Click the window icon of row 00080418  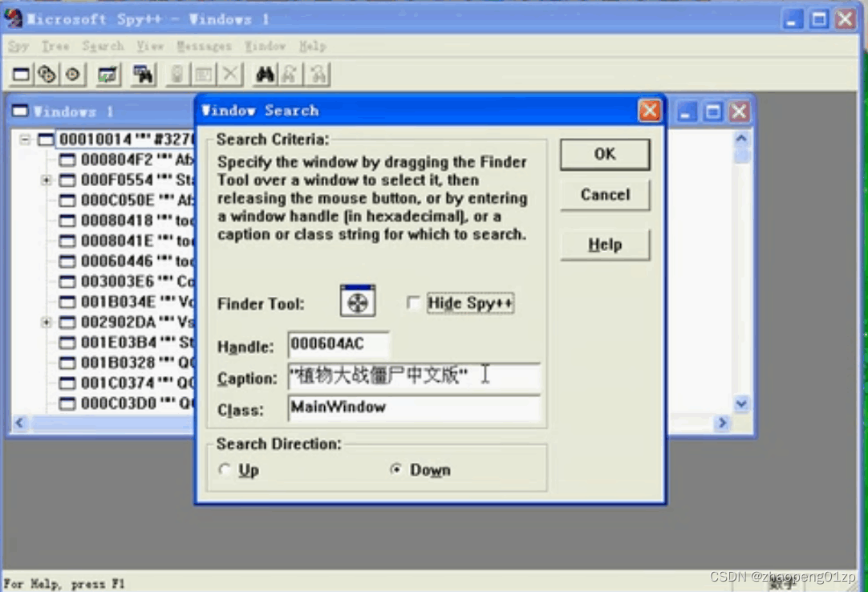[67, 221]
